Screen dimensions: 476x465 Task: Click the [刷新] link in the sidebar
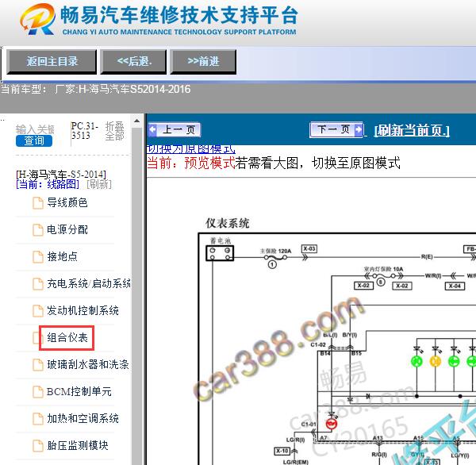pyautogui.click(x=99, y=184)
